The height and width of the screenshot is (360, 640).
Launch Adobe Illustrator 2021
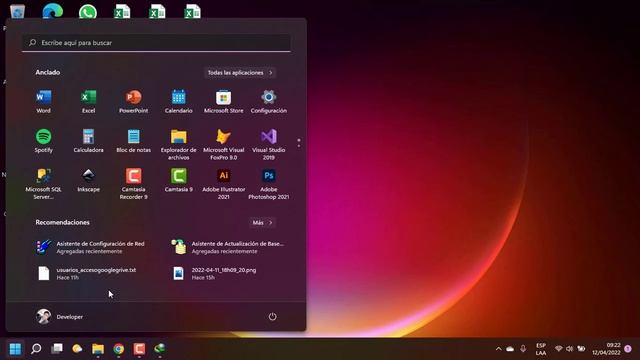tap(223, 184)
